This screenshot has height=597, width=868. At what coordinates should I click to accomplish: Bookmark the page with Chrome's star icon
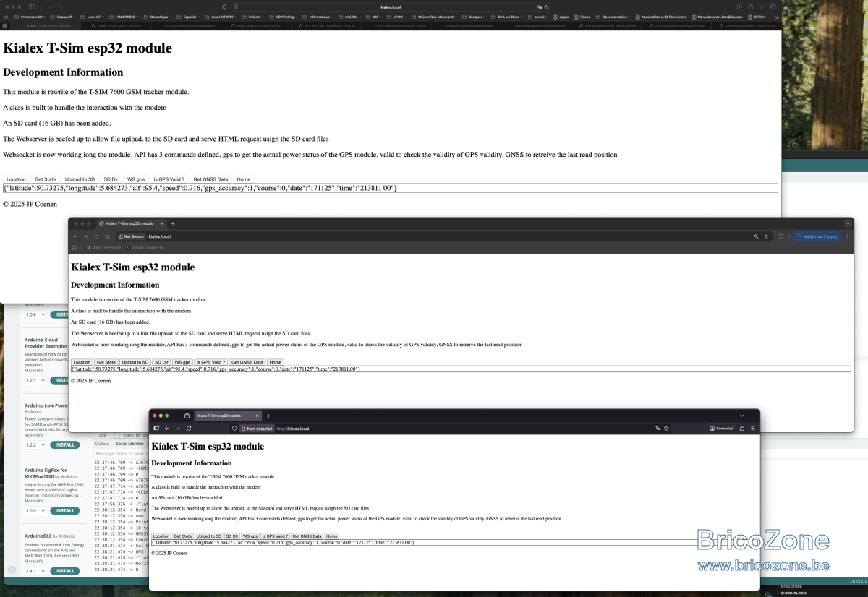coord(766,236)
